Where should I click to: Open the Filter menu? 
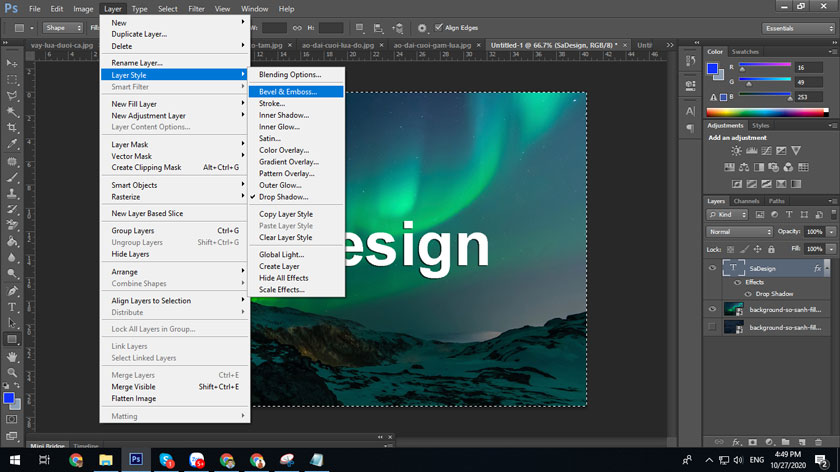pyautogui.click(x=196, y=9)
